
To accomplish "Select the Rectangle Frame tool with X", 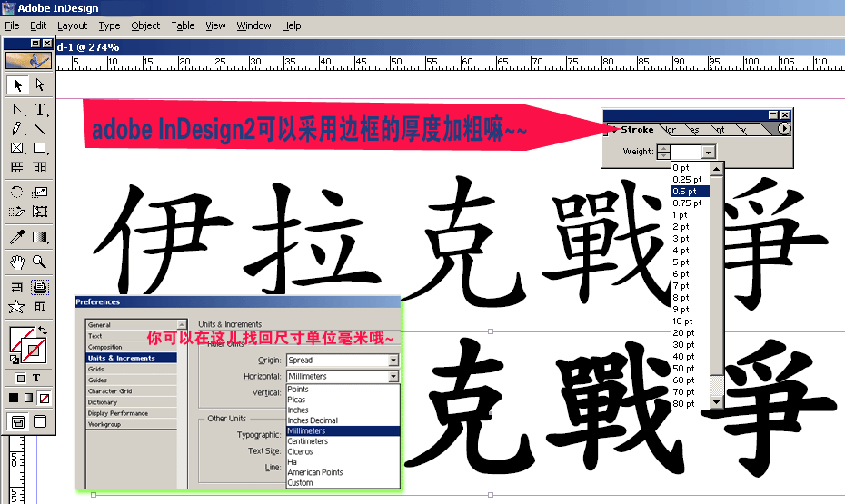I will 17,148.
